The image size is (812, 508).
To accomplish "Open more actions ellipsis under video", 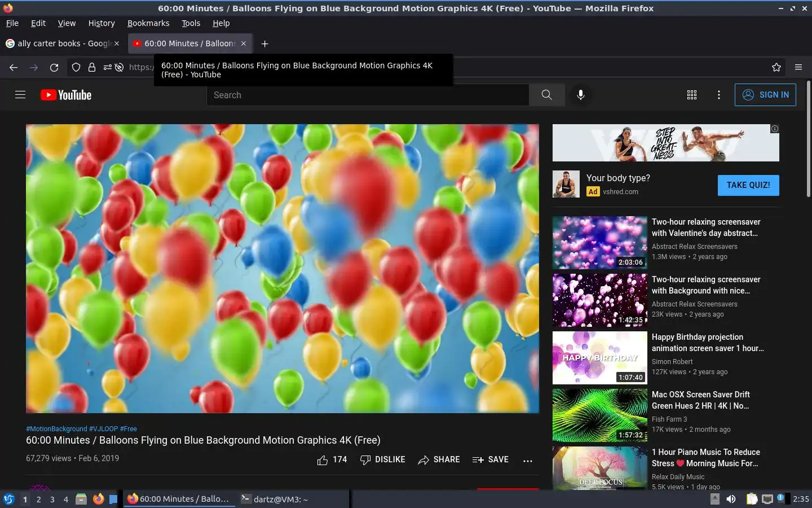I will (x=528, y=461).
